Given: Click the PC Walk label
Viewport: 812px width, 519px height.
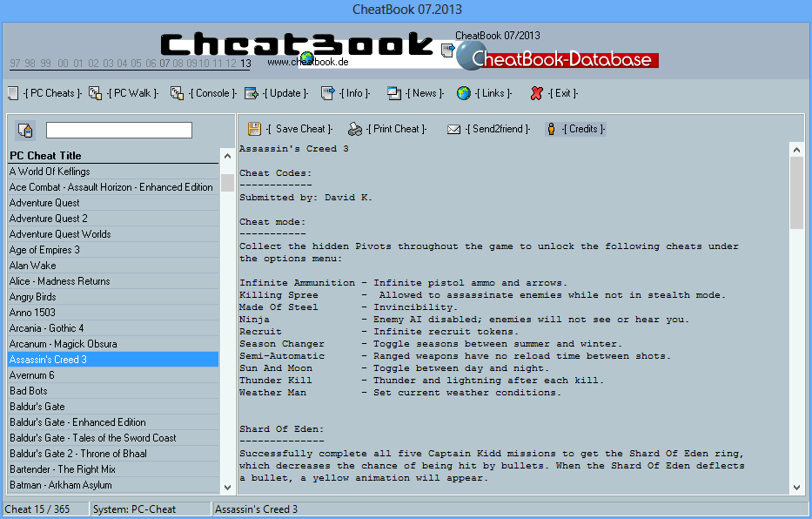Looking at the screenshot, I should click(132, 93).
